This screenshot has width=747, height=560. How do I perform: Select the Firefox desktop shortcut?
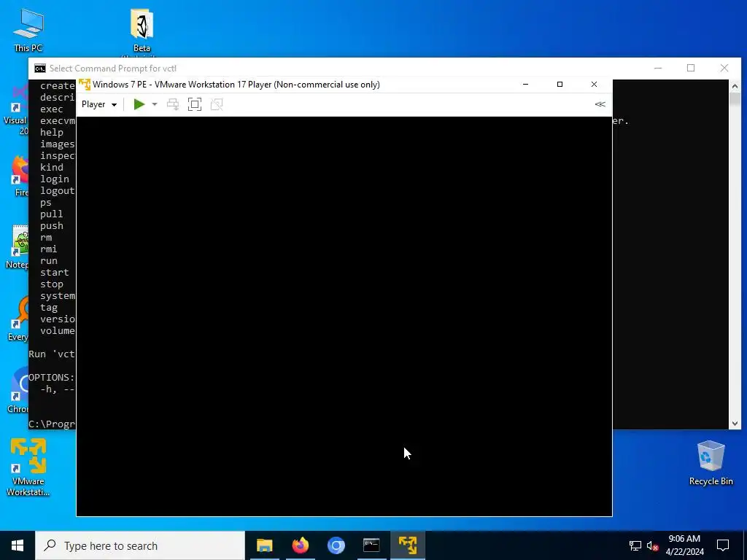tap(20, 176)
